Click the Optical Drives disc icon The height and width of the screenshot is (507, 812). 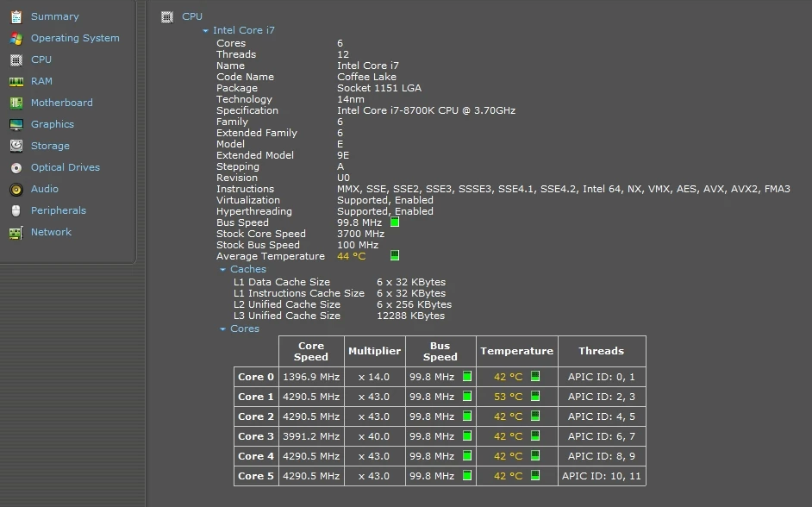[x=16, y=168]
